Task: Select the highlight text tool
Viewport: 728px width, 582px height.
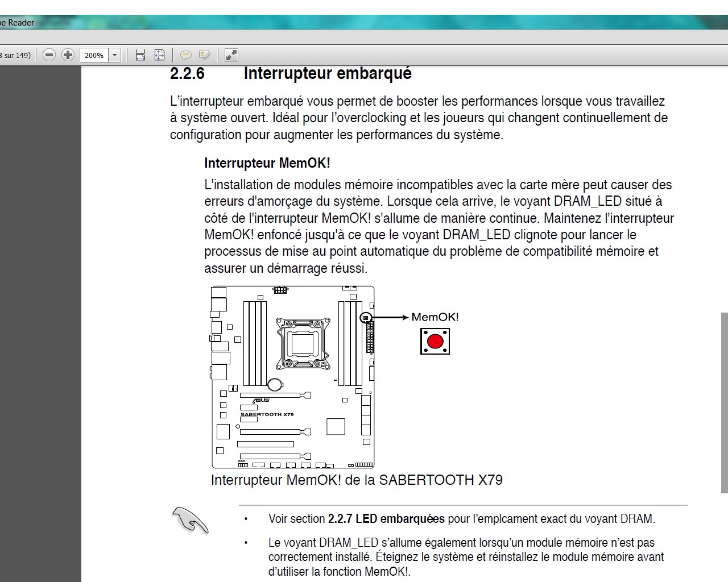Action: pos(205,55)
